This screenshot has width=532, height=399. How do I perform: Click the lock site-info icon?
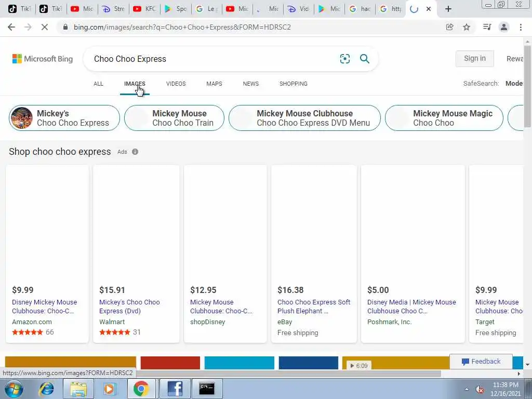[x=65, y=27]
